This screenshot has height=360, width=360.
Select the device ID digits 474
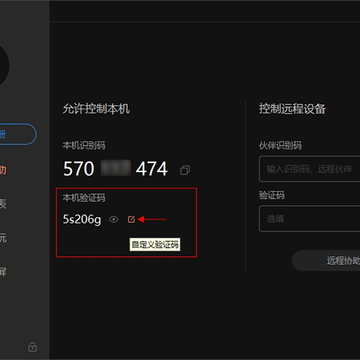point(152,169)
